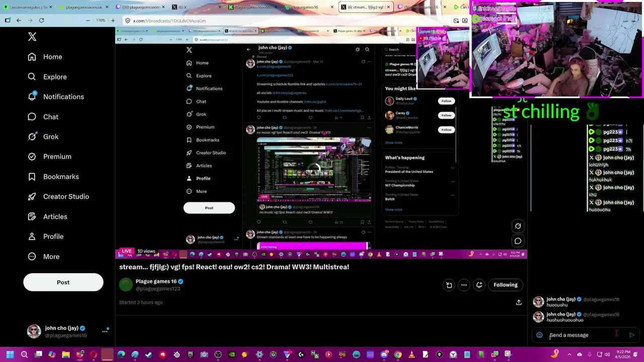Viewport: 644px width, 362px height.
Task: Zoom in with the plus button
Action: [x=113, y=21]
